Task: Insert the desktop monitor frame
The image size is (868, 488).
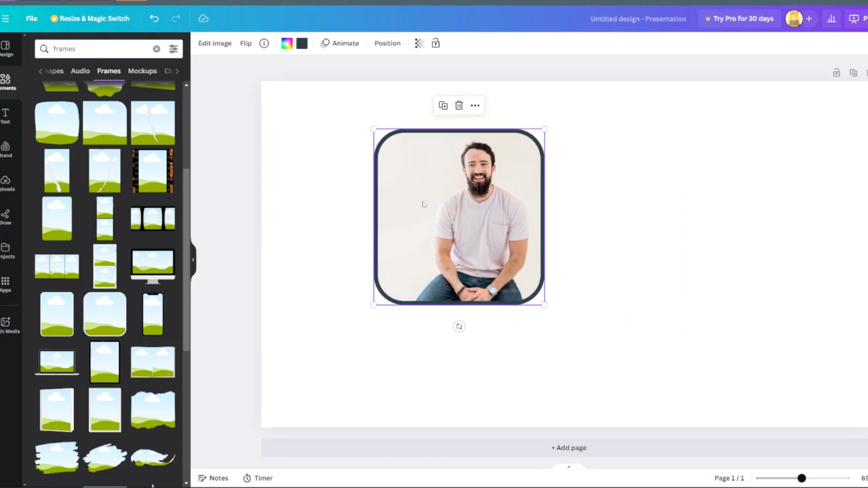Action: tap(153, 266)
